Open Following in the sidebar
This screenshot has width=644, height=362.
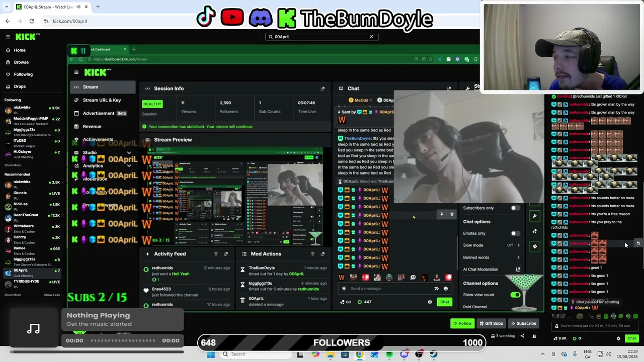click(23, 74)
